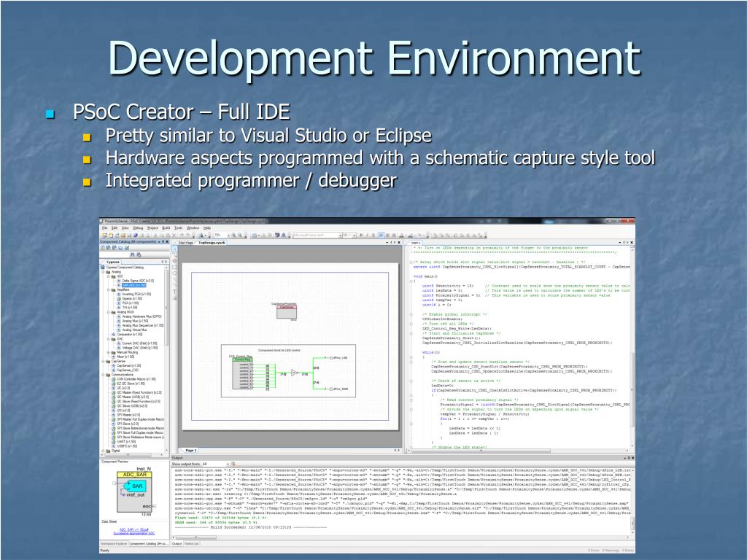Click the 'void main()' line in code editor

[x=425, y=276]
